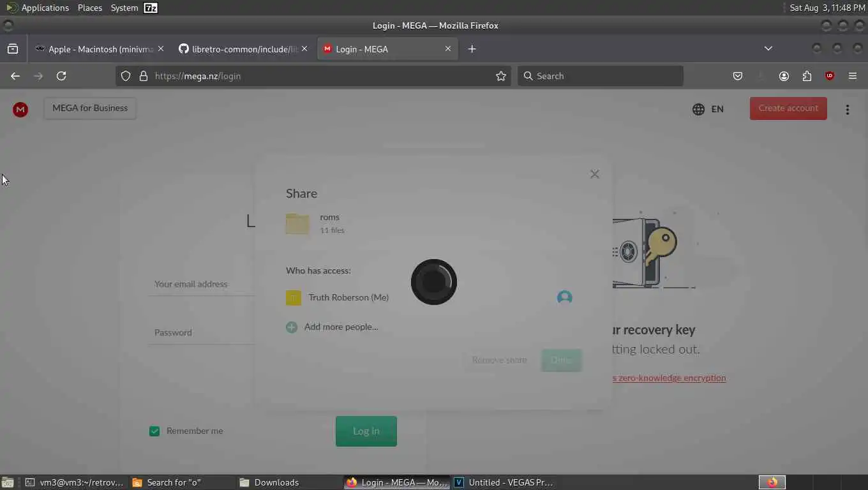Click the roms folder icon

pos(297,223)
